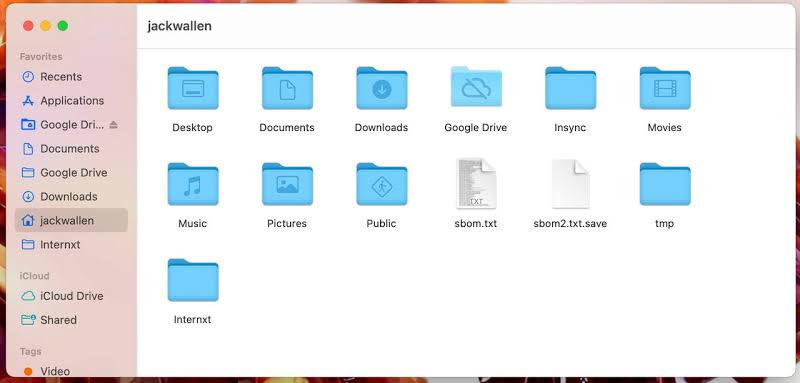Select the sbom.txt file icon
This screenshot has height=383, width=800.
pos(476,184)
